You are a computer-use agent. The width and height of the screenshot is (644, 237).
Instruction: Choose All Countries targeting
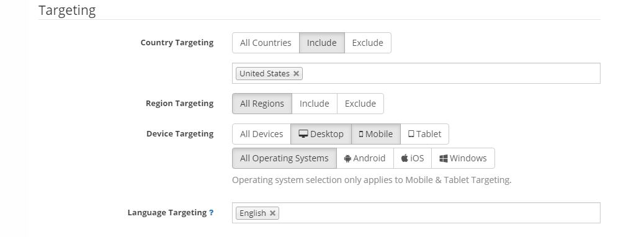(x=266, y=43)
